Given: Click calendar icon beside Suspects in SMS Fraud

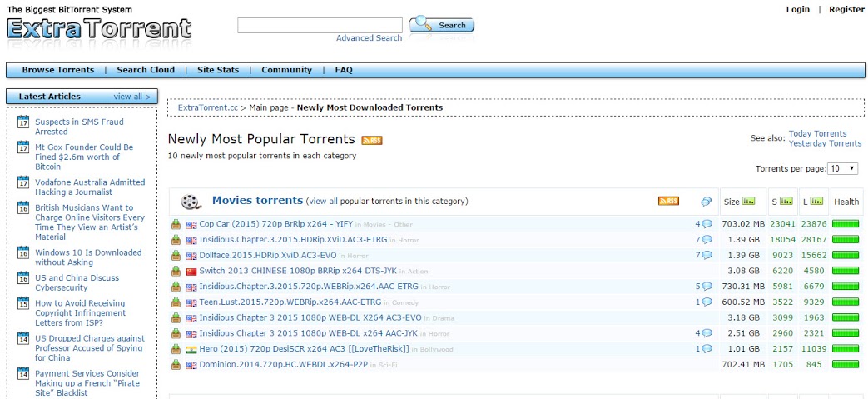Looking at the screenshot, I should click(x=23, y=122).
